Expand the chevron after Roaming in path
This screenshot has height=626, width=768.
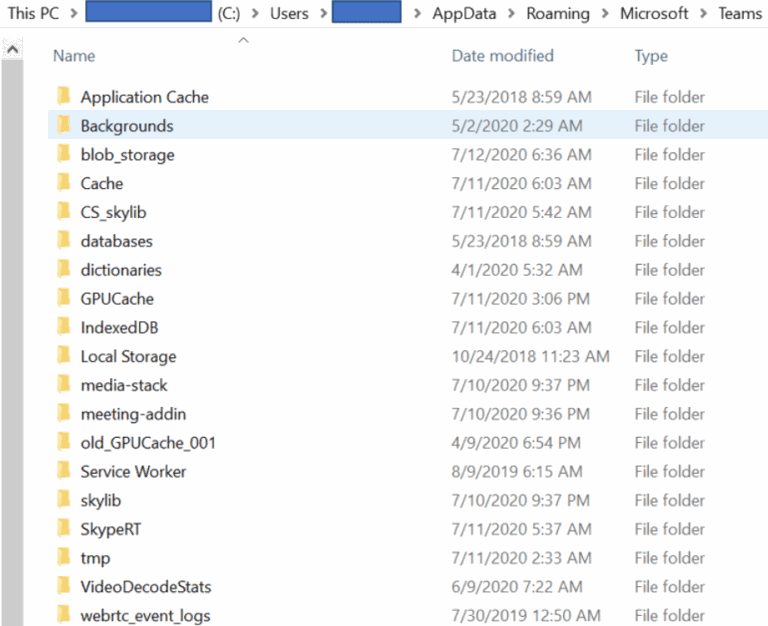pos(605,13)
